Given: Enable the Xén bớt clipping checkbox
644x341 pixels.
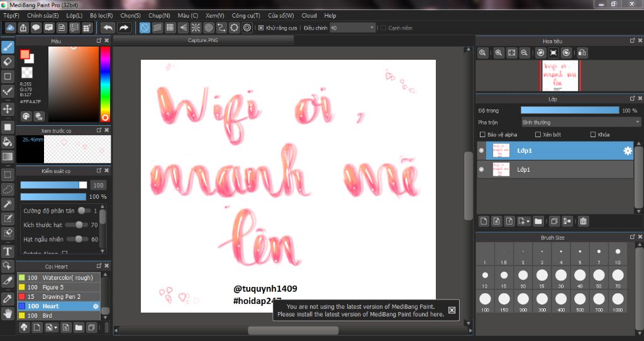Looking at the screenshot, I should (538, 135).
